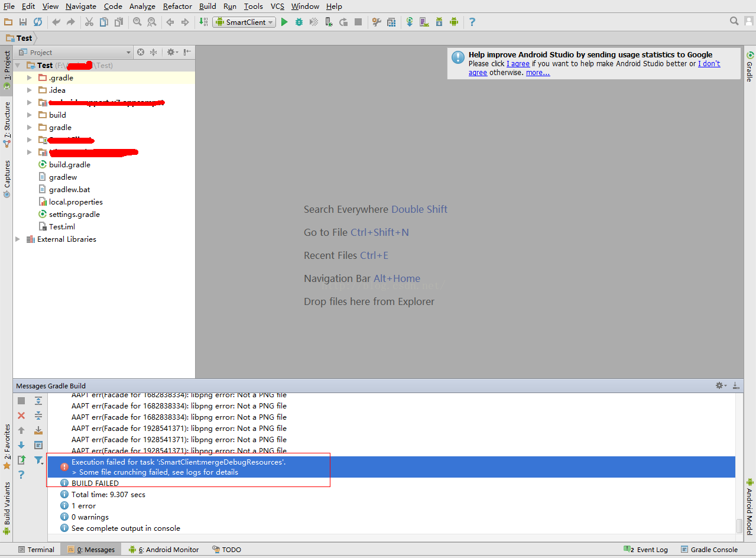Viewport: 756px width, 558px height.
Task: Select local.properties file
Action: point(76,202)
